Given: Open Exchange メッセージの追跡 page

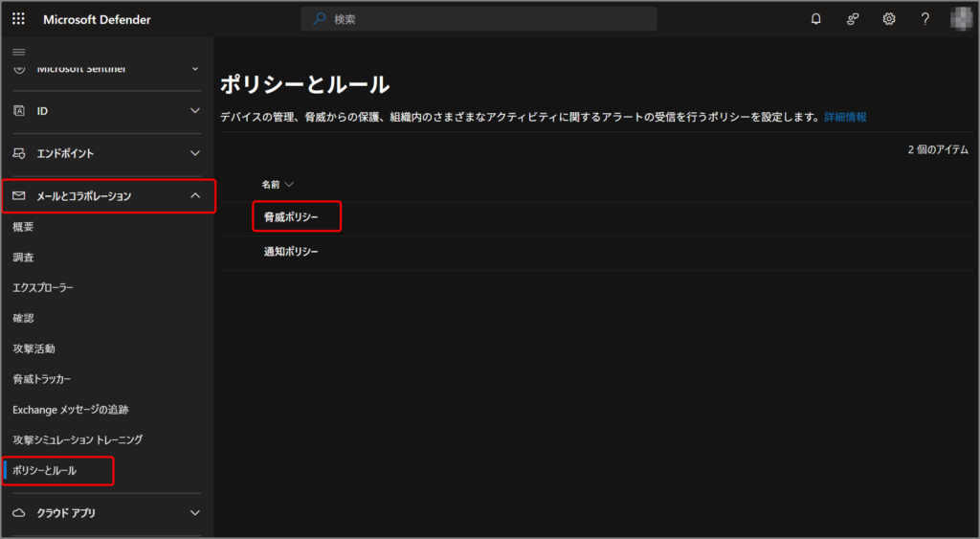Looking at the screenshot, I should (70, 409).
